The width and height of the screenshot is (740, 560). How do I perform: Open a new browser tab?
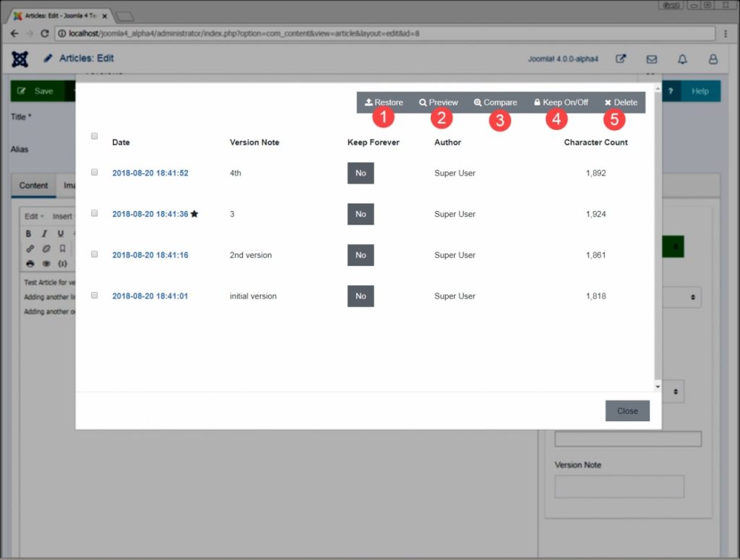point(124,17)
